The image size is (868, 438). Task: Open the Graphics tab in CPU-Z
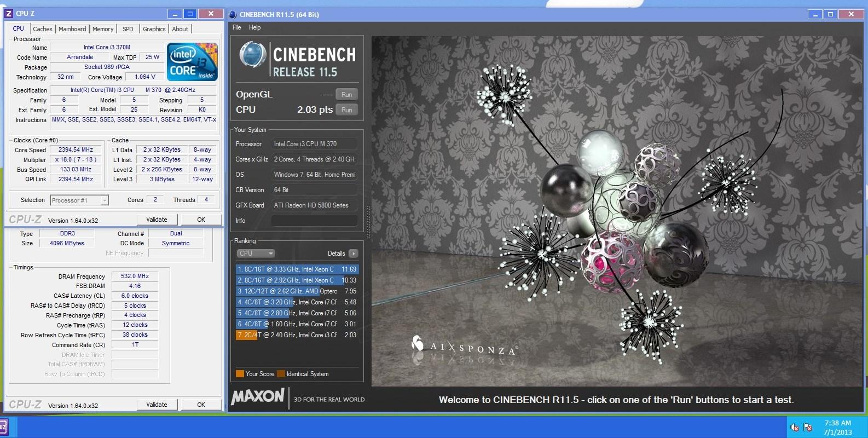pos(154,29)
